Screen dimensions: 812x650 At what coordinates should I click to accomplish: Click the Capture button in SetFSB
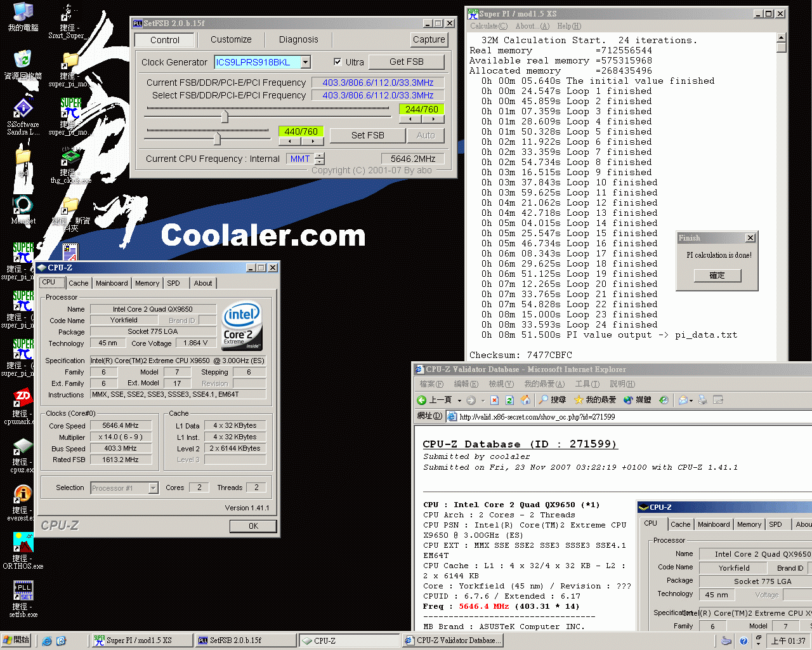[x=429, y=39]
